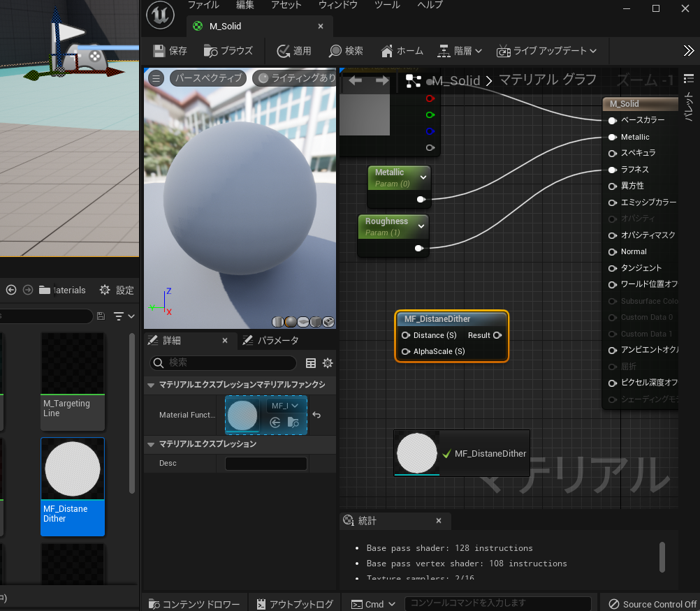
Task: Open the content browser 設定 settings
Action: pos(116,290)
